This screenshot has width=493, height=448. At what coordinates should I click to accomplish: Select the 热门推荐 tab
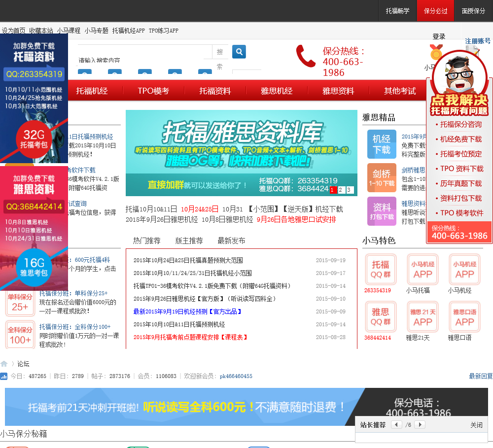tap(147, 241)
